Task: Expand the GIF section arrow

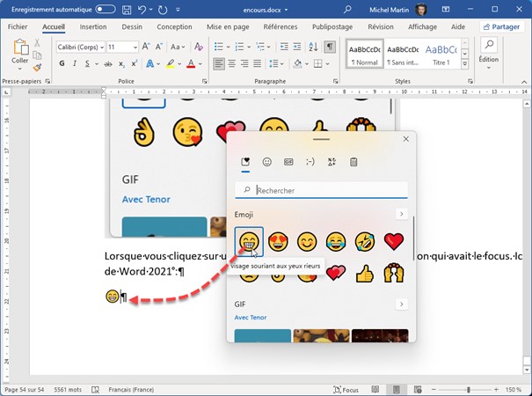Action: pos(402,304)
